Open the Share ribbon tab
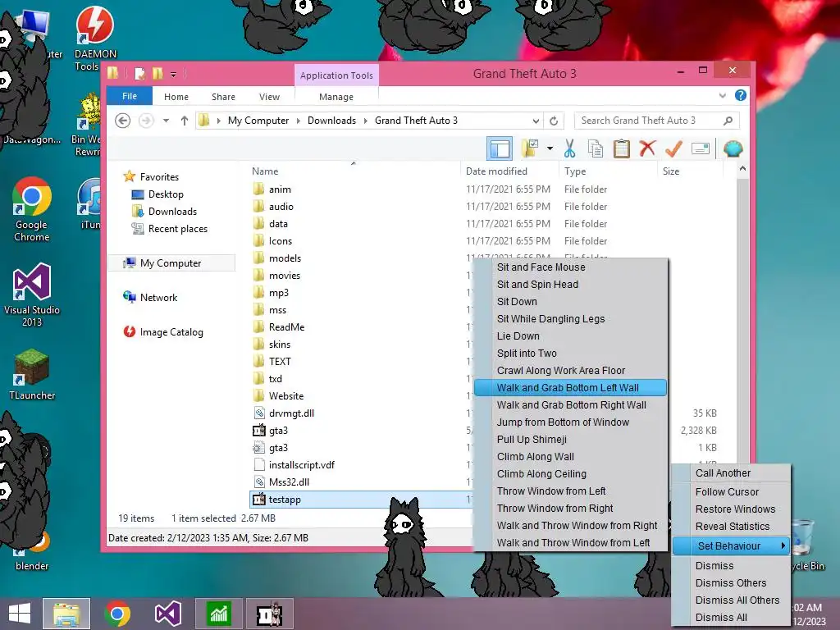The width and height of the screenshot is (840, 630). tap(223, 97)
